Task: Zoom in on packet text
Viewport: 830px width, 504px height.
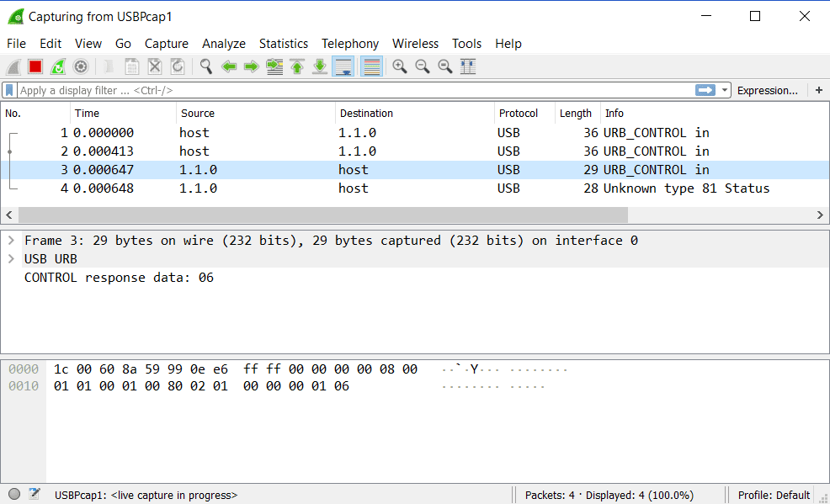Action: point(400,66)
